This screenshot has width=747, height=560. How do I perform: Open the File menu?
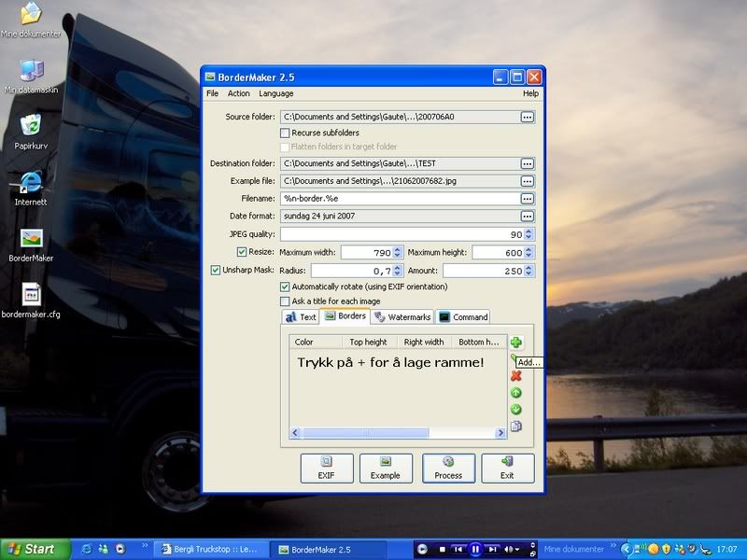pos(213,93)
